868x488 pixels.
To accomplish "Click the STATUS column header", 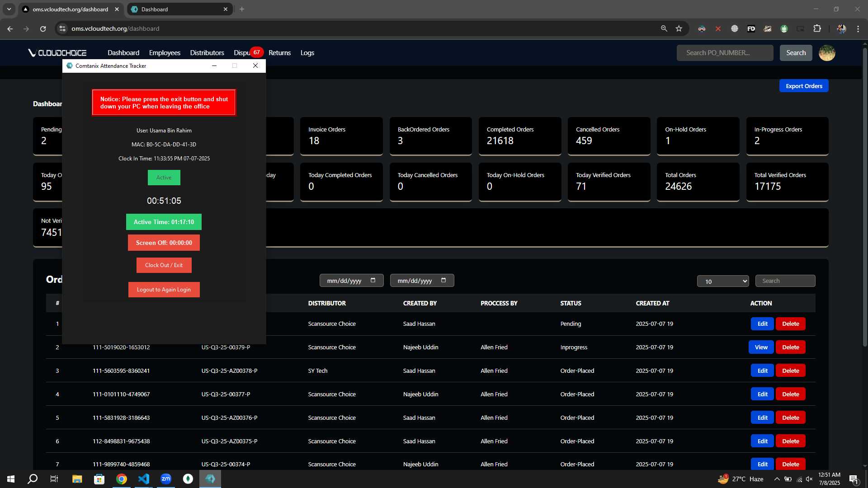I will (571, 303).
